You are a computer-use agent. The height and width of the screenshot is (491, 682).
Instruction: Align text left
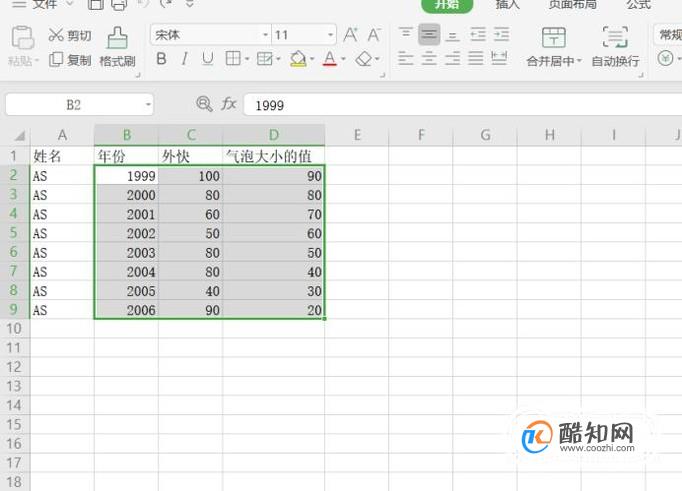(405, 58)
